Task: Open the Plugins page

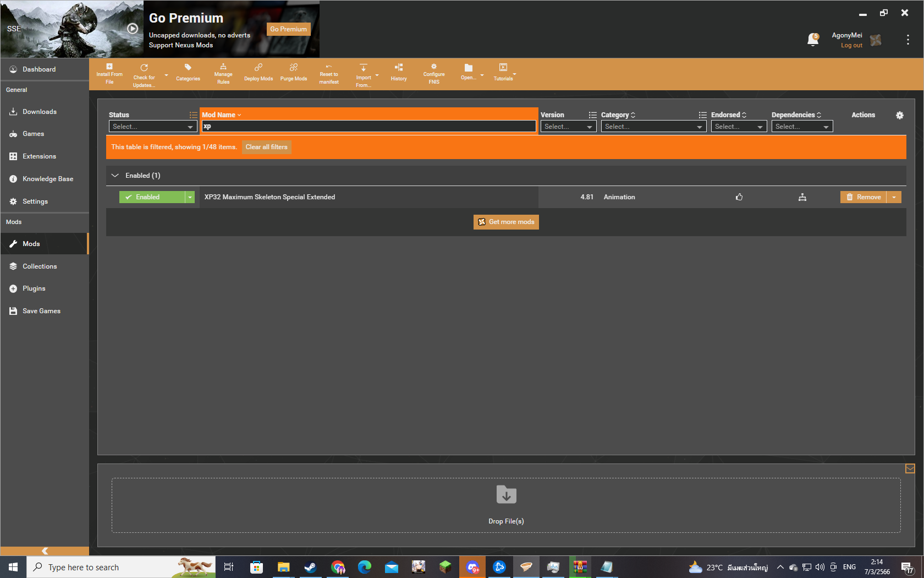Action: coord(45,288)
